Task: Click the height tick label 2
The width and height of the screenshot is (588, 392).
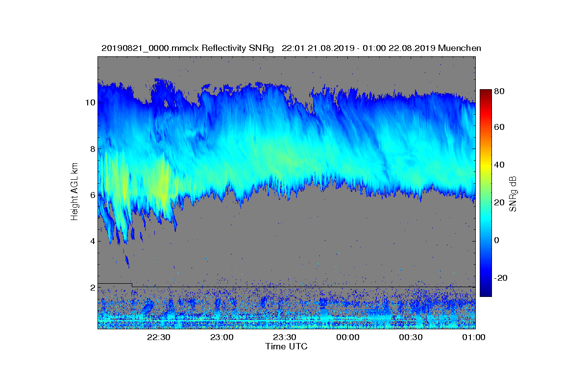Action: pos(92,288)
